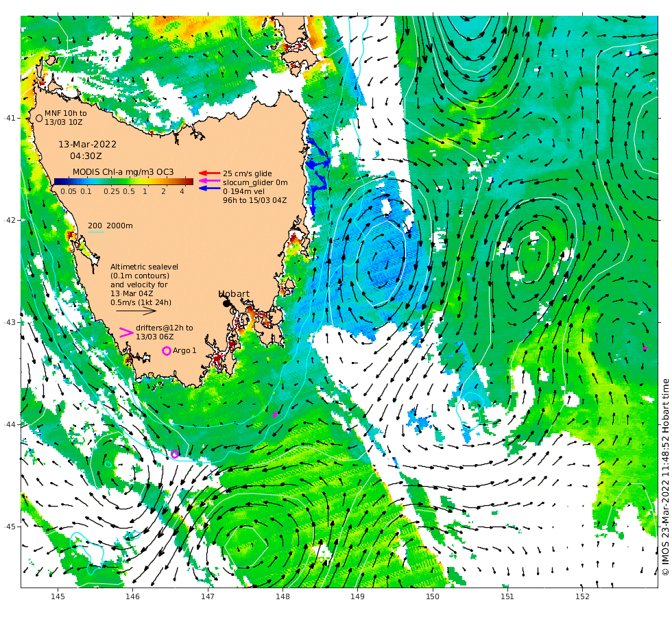Click the 'drifters@12h to' legend text
This screenshot has height=617, width=672.
point(165,328)
